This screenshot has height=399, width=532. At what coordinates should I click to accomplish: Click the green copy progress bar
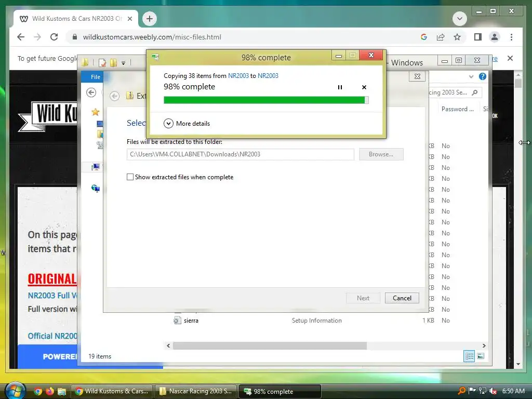[x=266, y=100]
